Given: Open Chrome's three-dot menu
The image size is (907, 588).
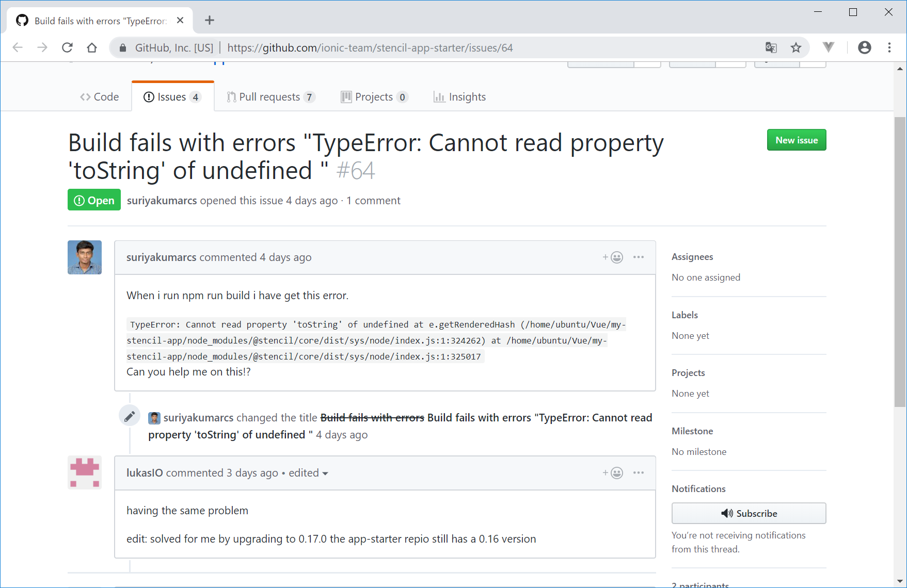Looking at the screenshot, I should pyautogui.click(x=889, y=47).
